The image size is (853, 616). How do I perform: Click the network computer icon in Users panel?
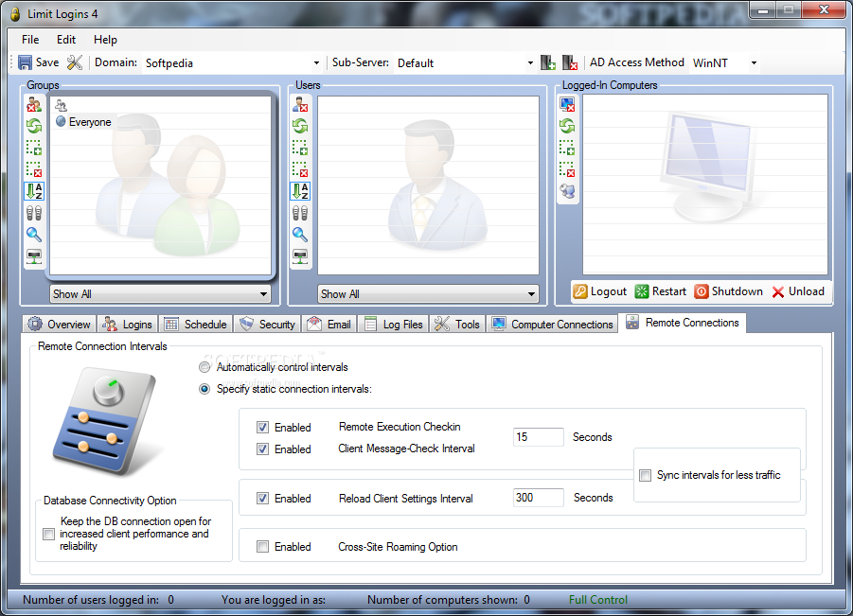(x=300, y=256)
